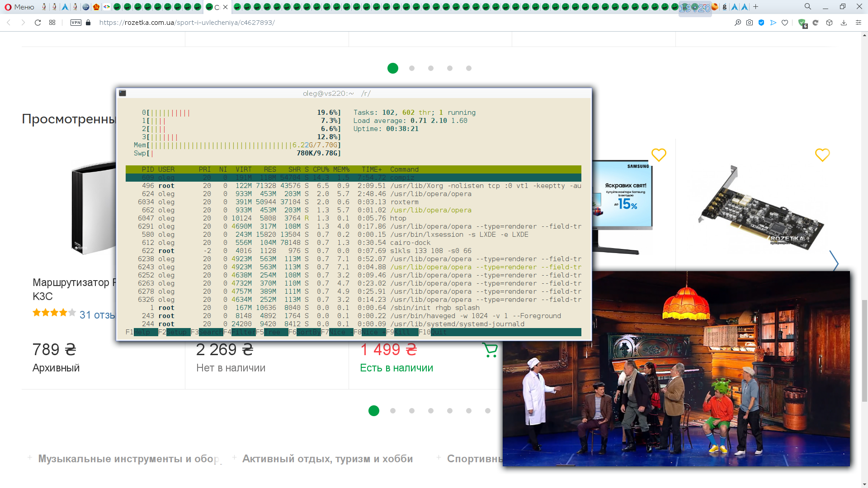868x488 pixels.
Task: Sort htop by CPU% column header
Action: pyautogui.click(x=321, y=169)
